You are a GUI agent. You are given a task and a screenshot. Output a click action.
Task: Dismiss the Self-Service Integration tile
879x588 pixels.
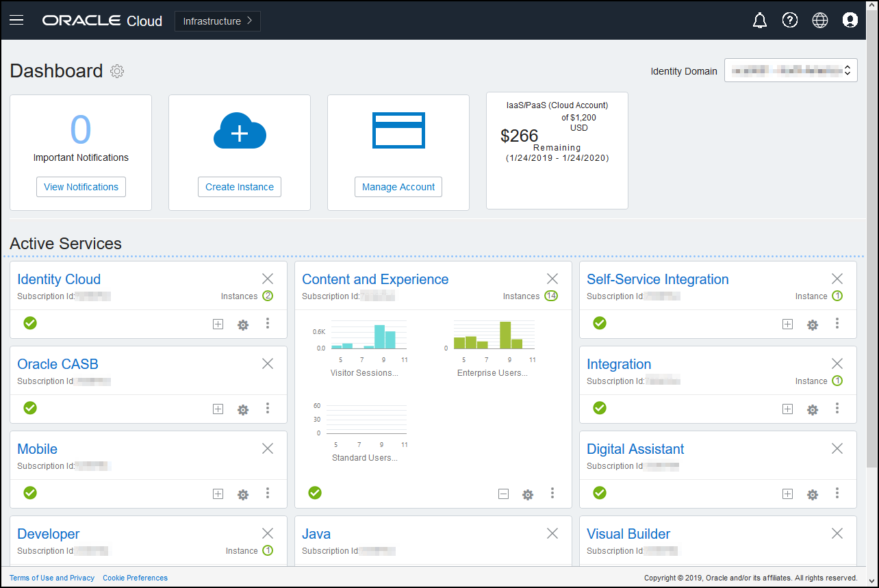(x=837, y=279)
